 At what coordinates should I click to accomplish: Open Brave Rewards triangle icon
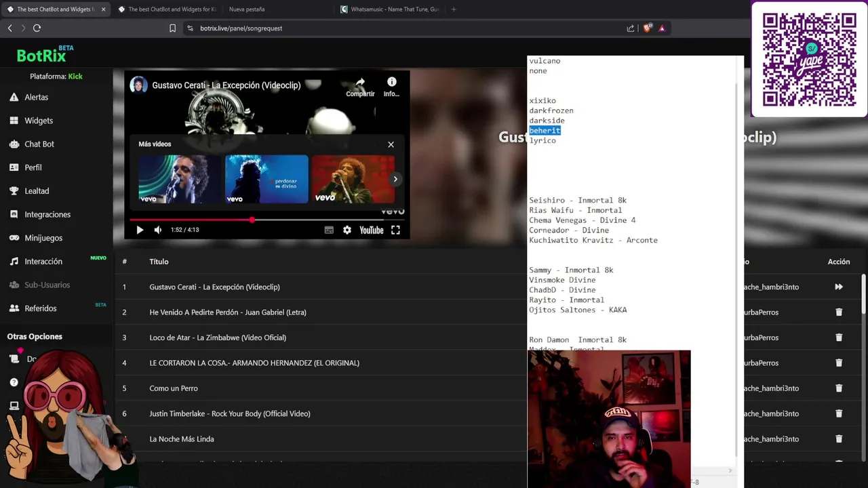point(662,28)
